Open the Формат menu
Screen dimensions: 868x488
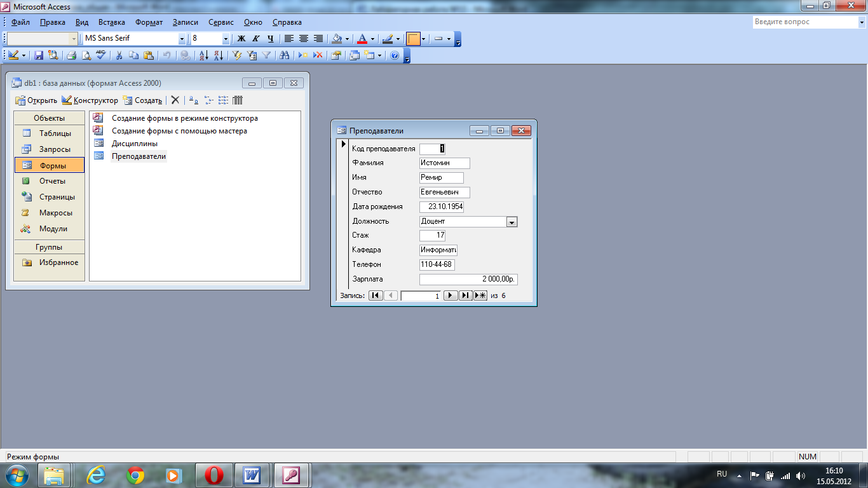(x=149, y=22)
